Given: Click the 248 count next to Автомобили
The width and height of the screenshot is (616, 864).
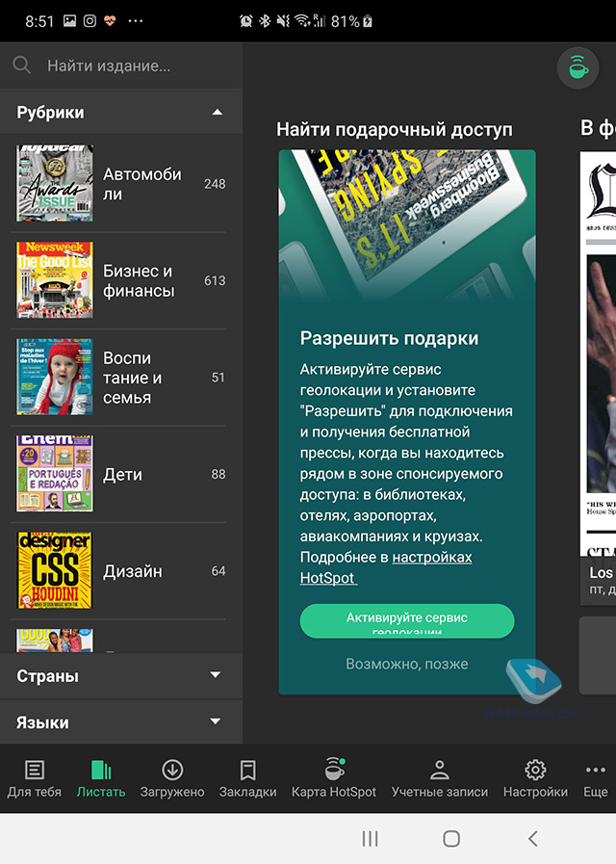Looking at the screenshot, I should pos(215,184).
